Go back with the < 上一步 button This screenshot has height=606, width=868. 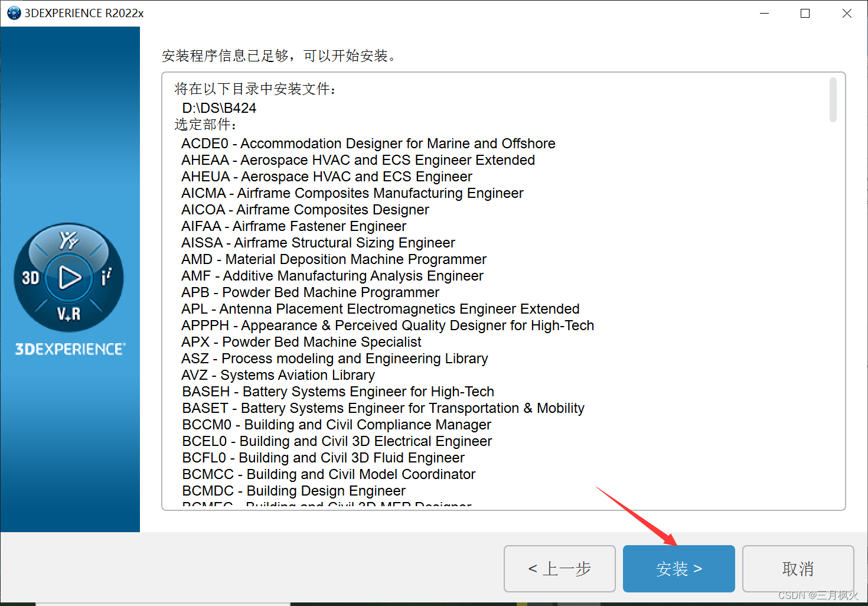[559, 568]
